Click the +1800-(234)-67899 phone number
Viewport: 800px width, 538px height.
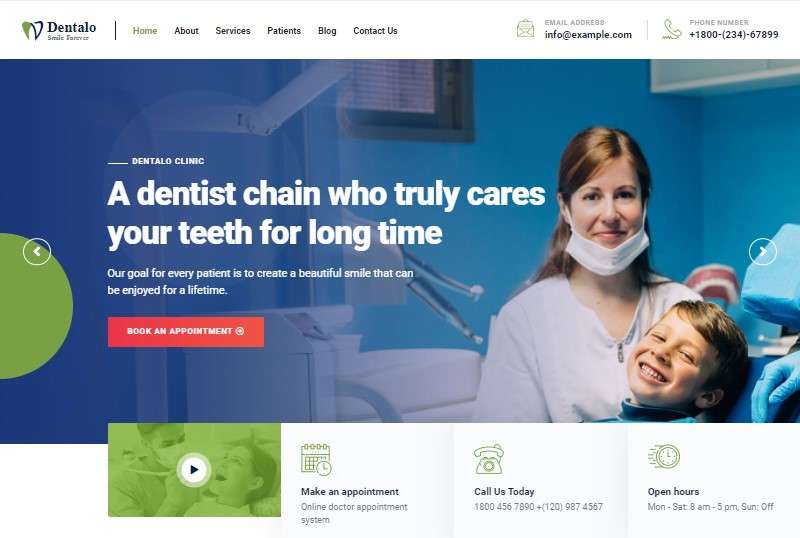[x=734, y=35]
